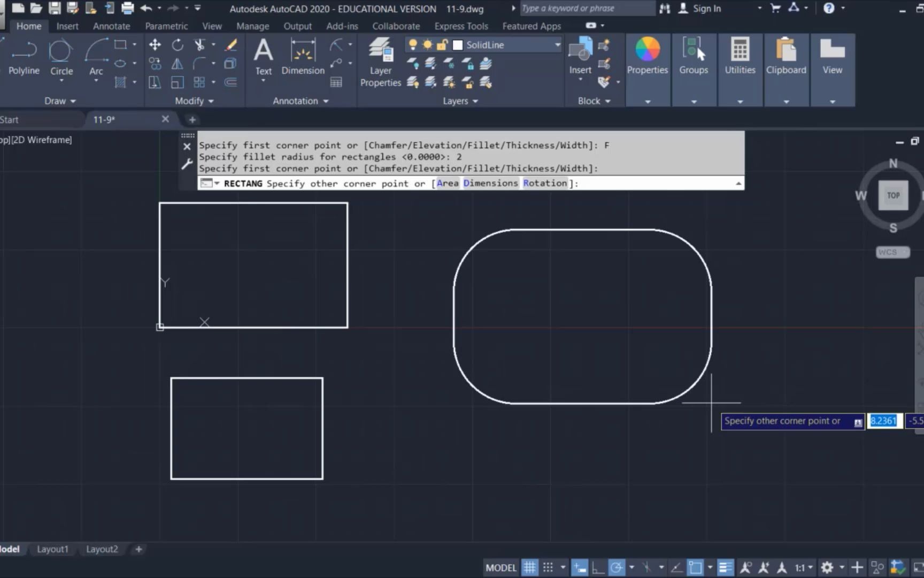Expand the Modify panel
Screen dimensions: 924x578
(x=194, y=101)
